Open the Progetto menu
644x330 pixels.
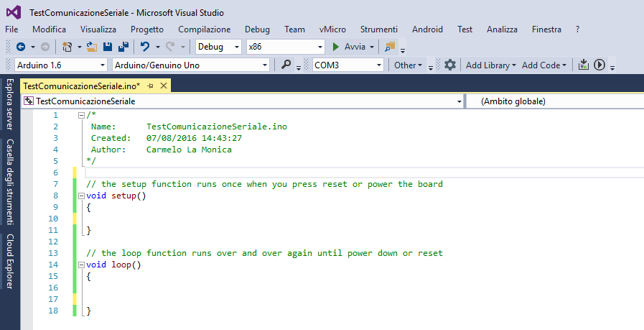coord(147,29)
